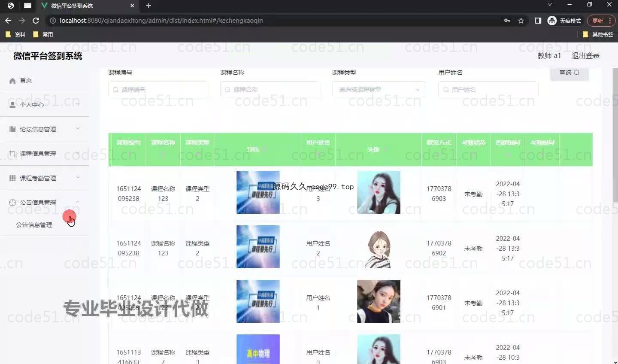Open the 课程类型 dropdown selector
The image size is (618, 364).
tap(379, 90)
